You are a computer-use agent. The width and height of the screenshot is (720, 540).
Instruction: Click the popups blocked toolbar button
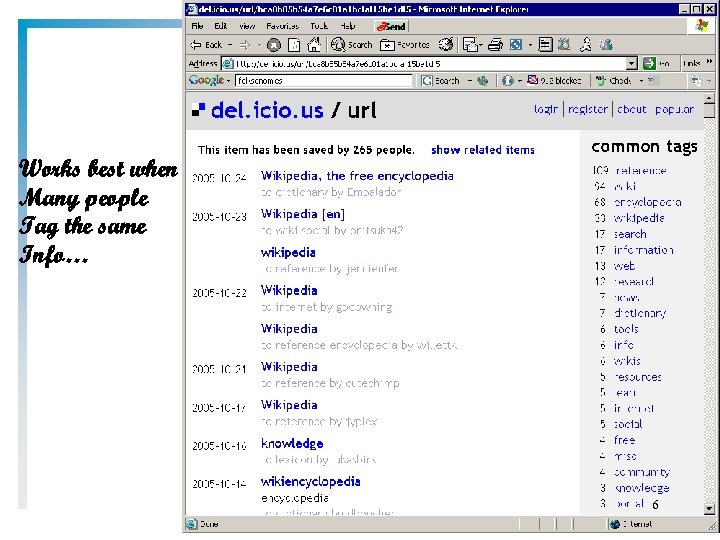[554, 81]
